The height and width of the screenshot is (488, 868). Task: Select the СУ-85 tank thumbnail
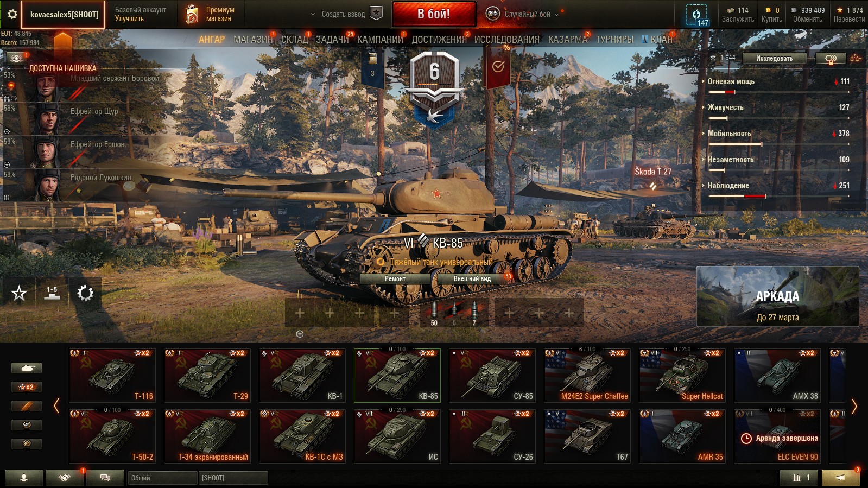492,375
